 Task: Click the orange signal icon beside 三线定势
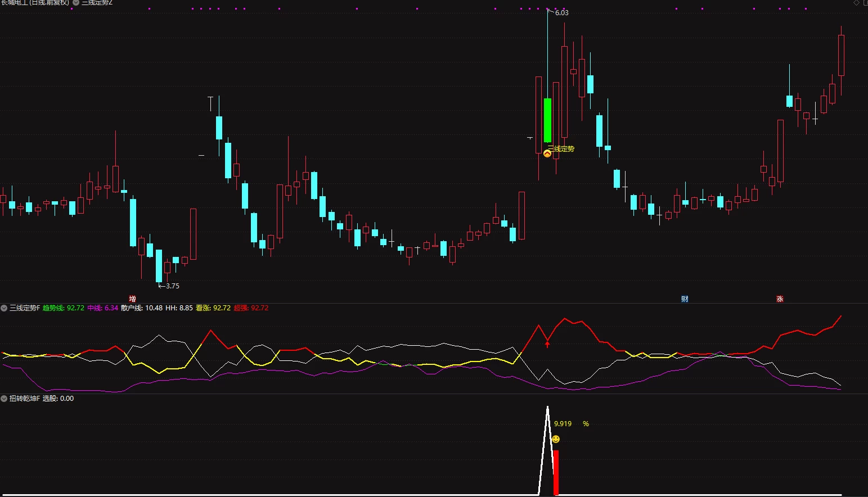click(547, 153)
